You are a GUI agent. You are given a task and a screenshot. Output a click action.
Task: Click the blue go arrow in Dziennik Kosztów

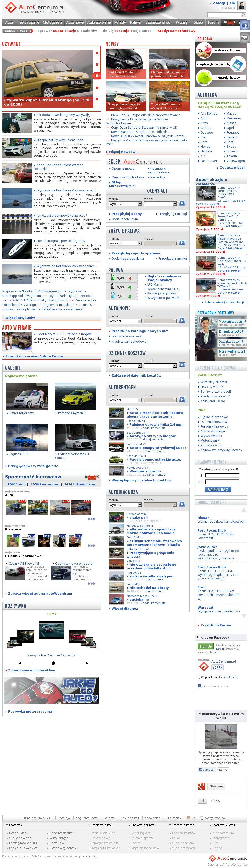pyautogui.click(x=182, y=365)
